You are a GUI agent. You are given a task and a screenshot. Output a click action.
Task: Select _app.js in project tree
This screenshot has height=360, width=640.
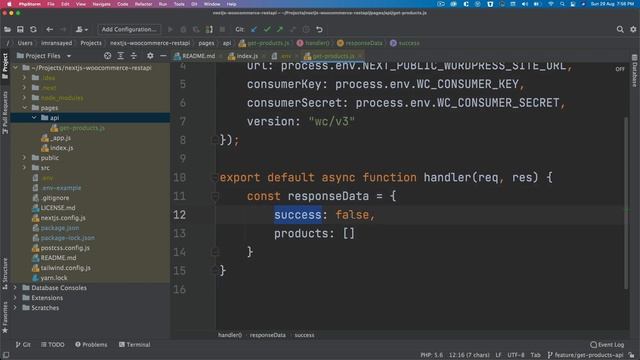(60, 138)
